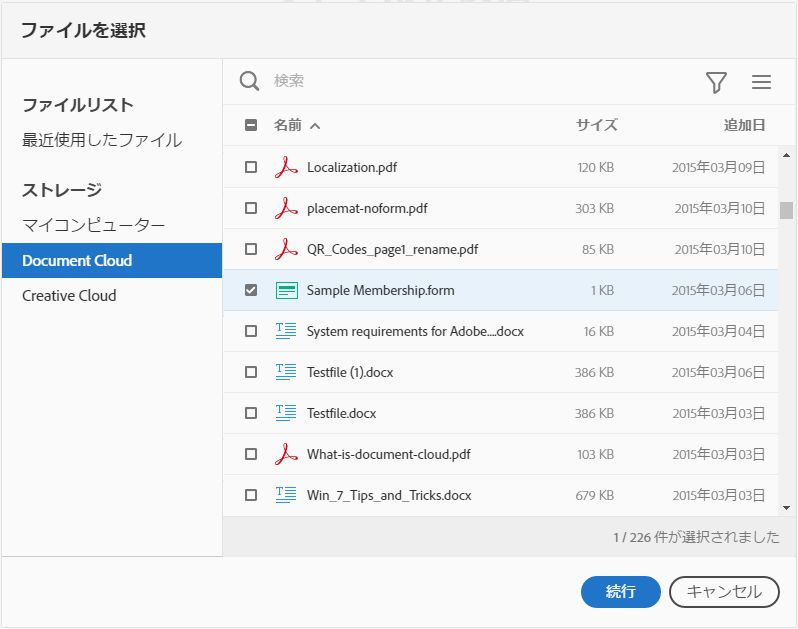Sort by the 追加日 column header
This screenshot has height=629, width=798.
[745, 125]
